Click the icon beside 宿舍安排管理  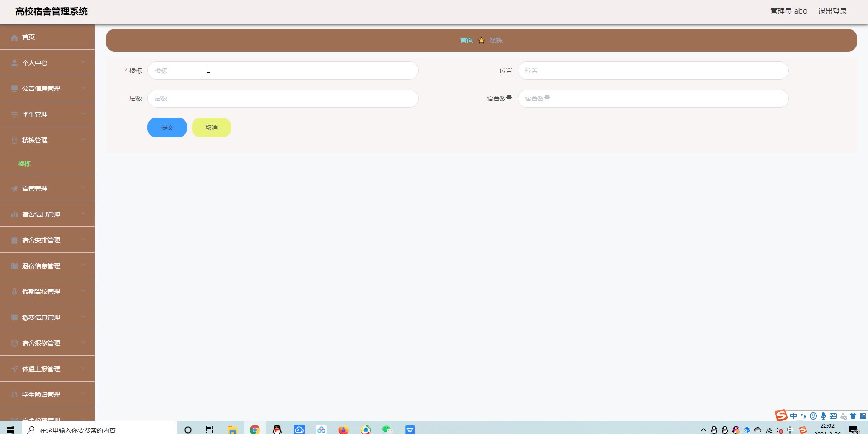click(x=14, y=241)
